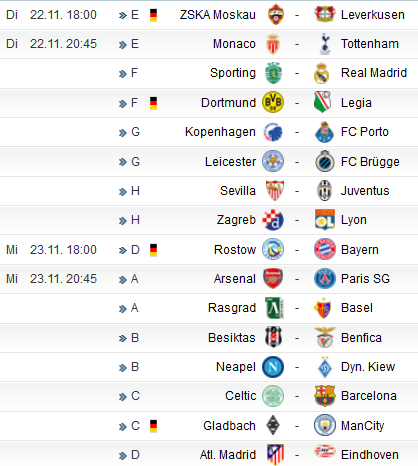Click the Napoli N logo
418x466 pixels.
[273, 367]
